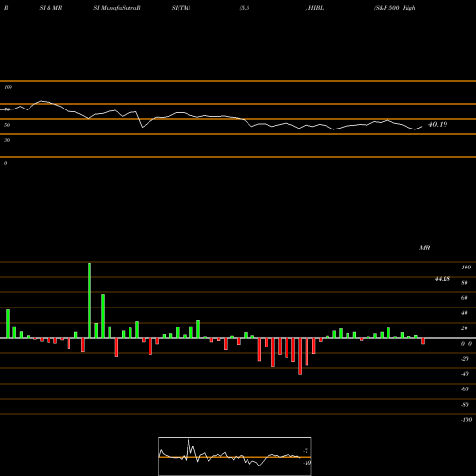Click the longest red histogram bar
This screenshot has width=476, height=476.
300,356
